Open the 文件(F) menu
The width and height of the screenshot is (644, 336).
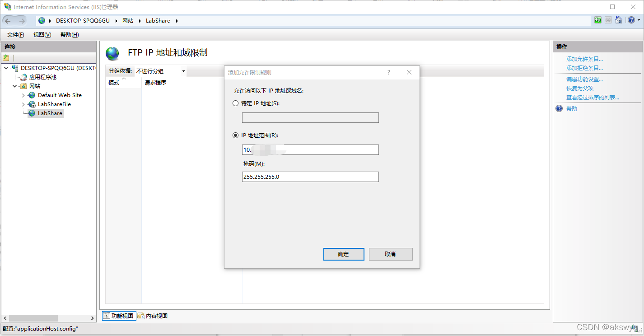click(x=16, y=35)
